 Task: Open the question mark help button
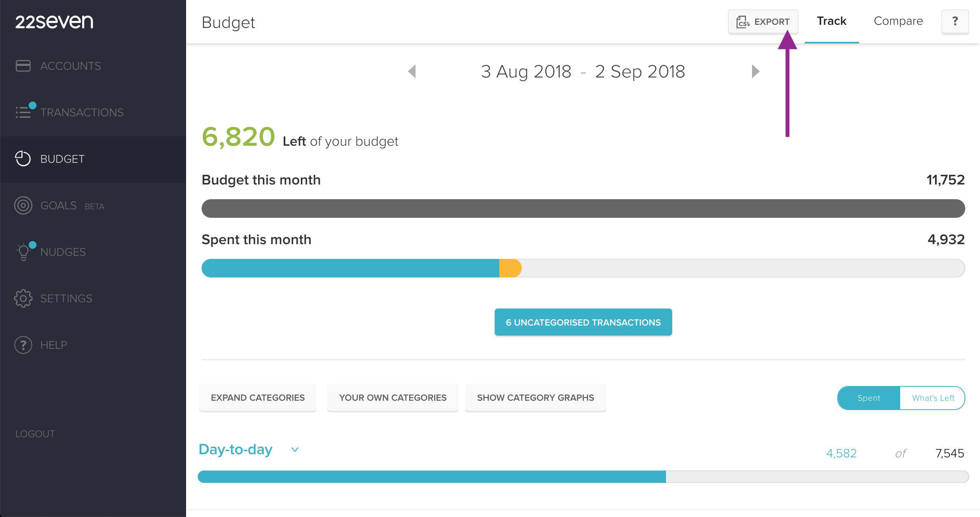tap(955, 21)
